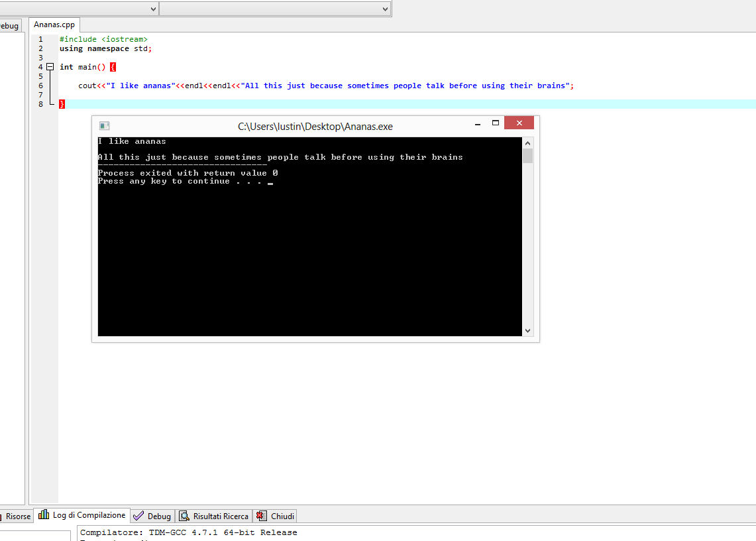Click the console vertical scrollbar thumb

click(528, 156)
